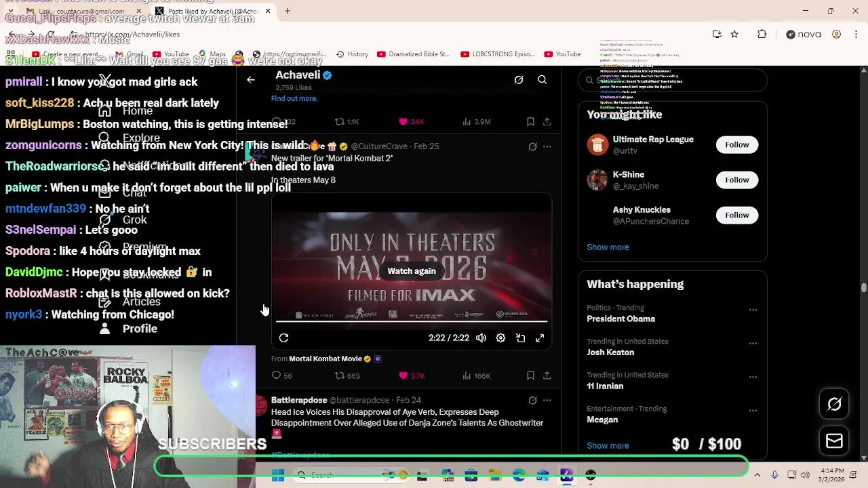Image resolution: width=868 pixels, height=488 pixels.
Task: Seek on the trailer progress bar
Action: pos(412,321)
